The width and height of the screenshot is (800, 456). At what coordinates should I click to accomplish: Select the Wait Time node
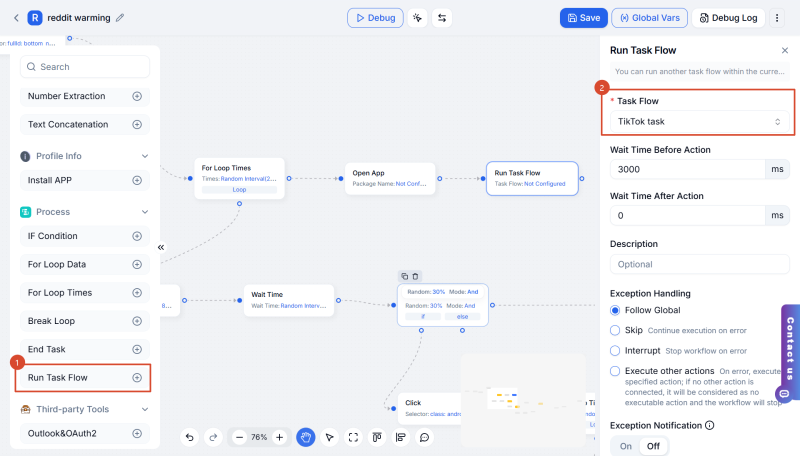[289, 300]
